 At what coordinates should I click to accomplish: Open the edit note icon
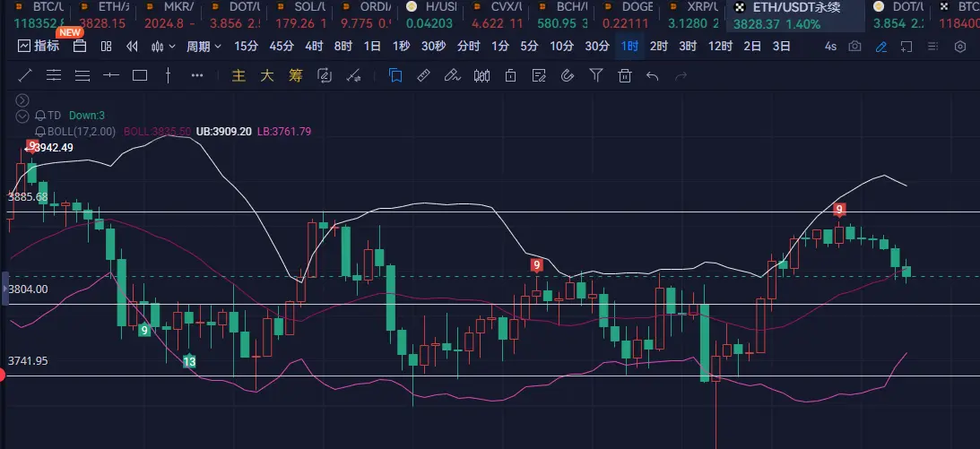coord(539,75)
